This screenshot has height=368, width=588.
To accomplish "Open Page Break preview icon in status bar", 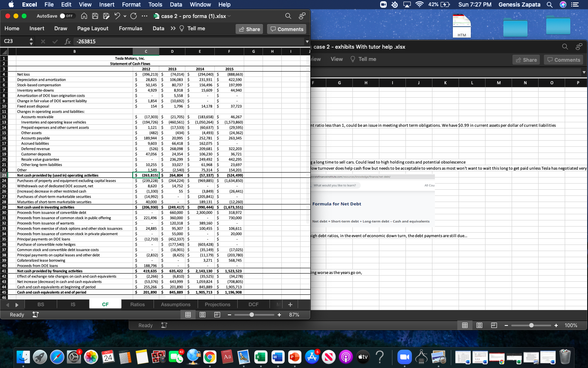I will click(217, 314).
